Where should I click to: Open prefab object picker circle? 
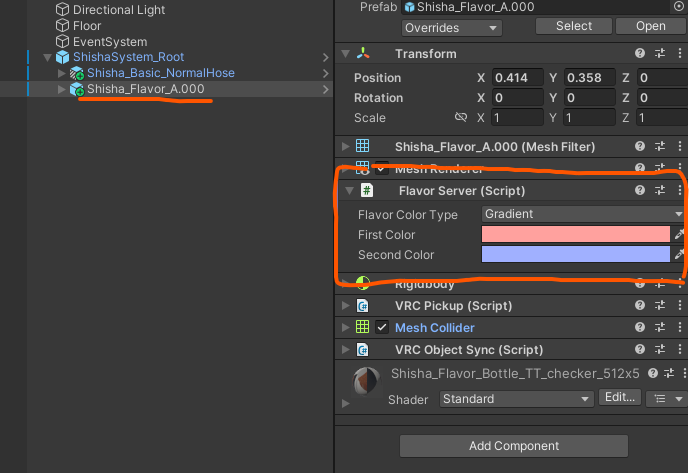[x=679, y=6]
